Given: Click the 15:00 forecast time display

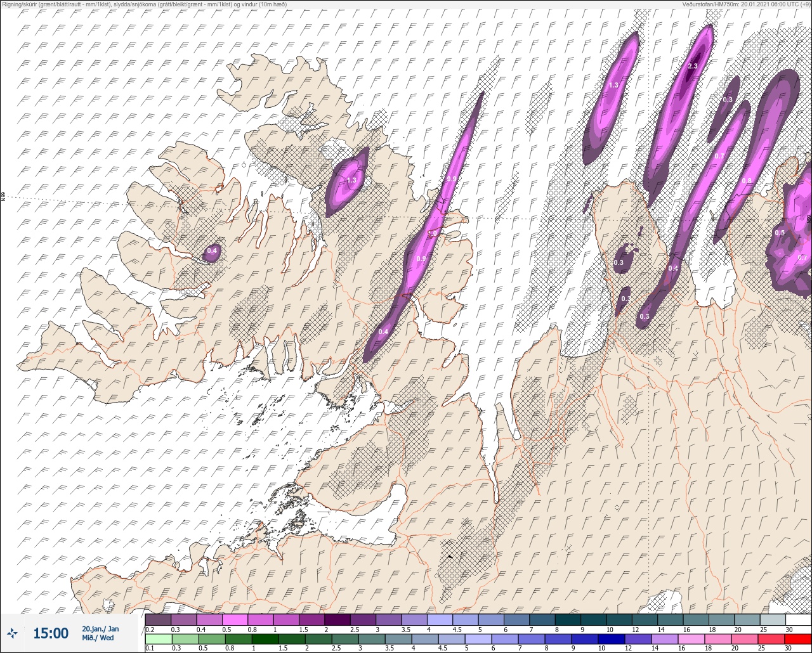Looking at the screenshot, I should tap(51, 633).
